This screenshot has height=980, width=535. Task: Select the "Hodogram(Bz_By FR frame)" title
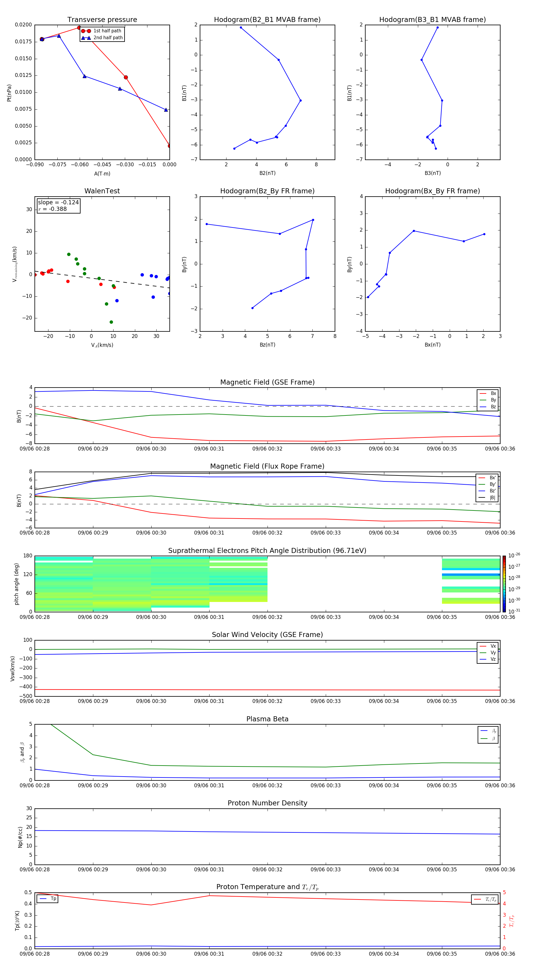point(267,191)
